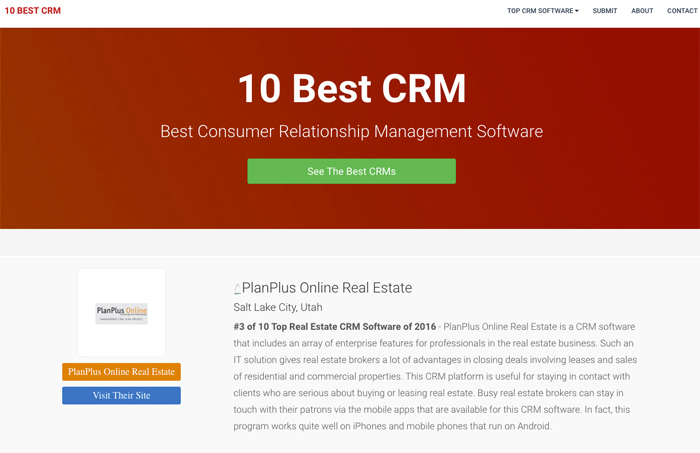Click the '10 Best CRM' hero headline
Image resolution: width=700 pixels, height=453 pixels.
(x=352, y=88)
